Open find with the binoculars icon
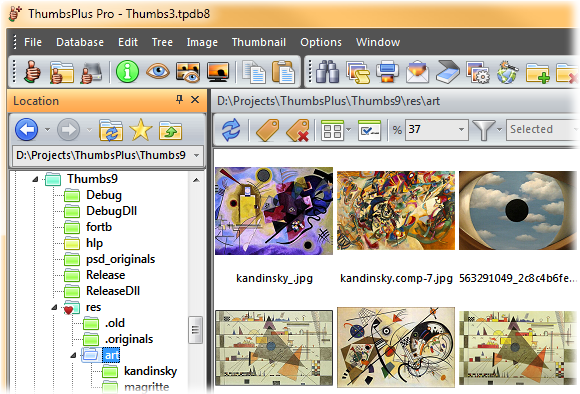 tap(327, 71)
